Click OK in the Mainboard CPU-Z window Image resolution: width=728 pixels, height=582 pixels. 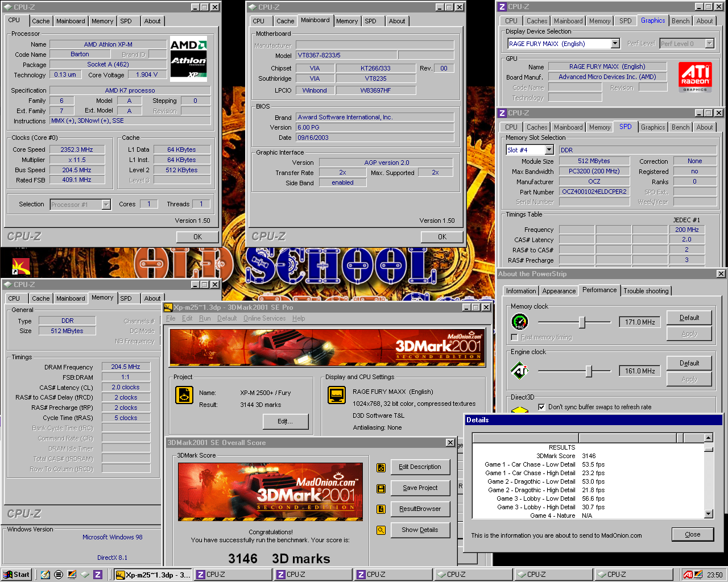point(442,237)
